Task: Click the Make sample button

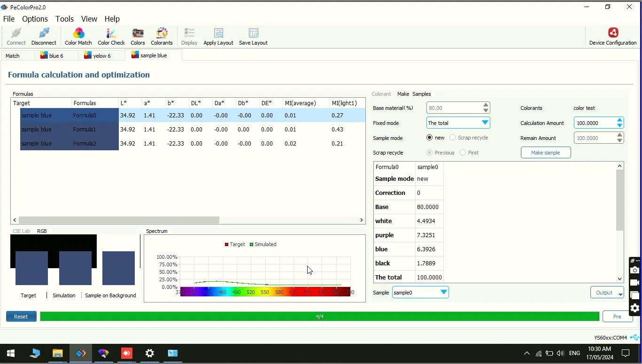Action: pos(545,152)
